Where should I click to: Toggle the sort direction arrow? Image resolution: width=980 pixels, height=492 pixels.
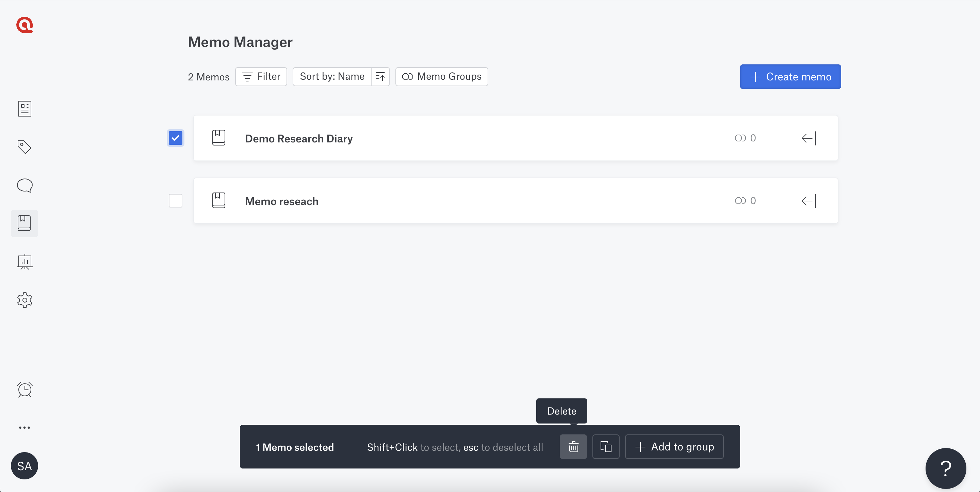(380, 77)
